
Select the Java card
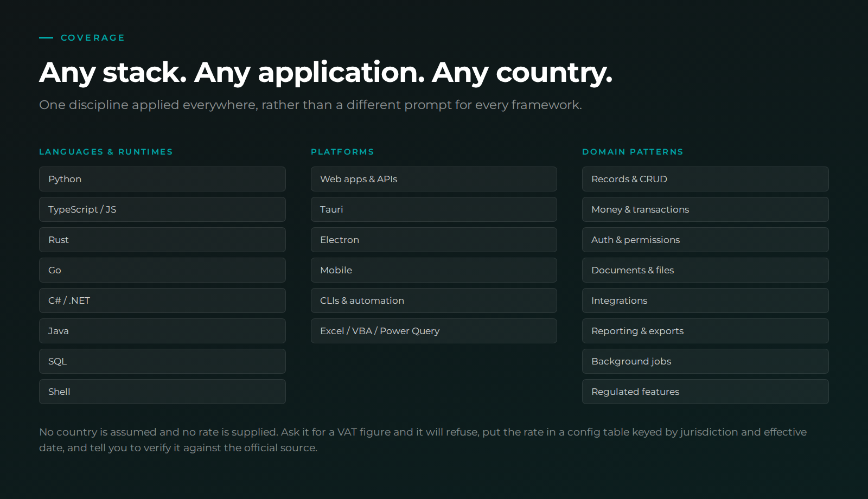tap(162, 331)
